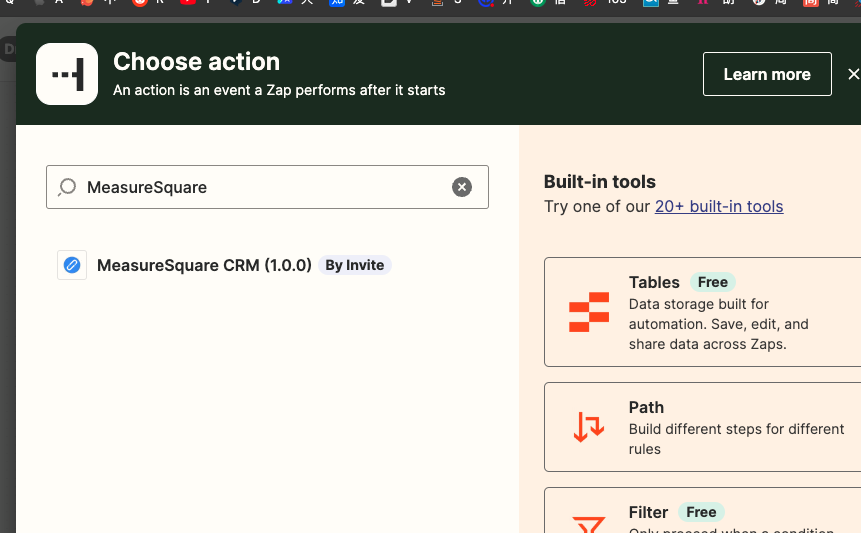The height and width of the screenshot is (533, 861).
Task: Choose the Filter built-in tool
Action: click(x=703, y=510)
